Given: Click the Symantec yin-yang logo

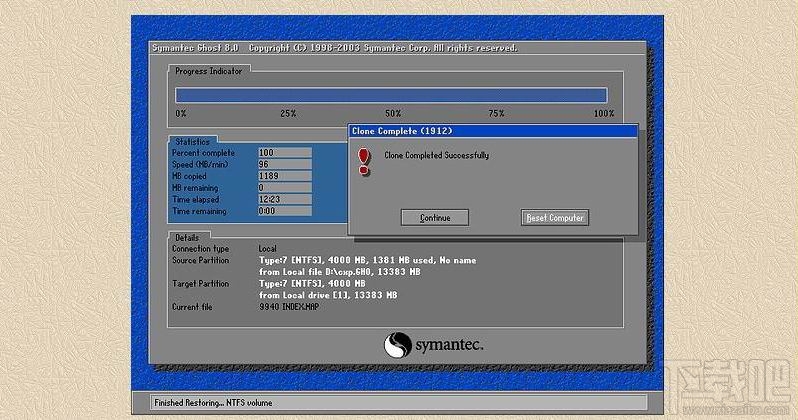Looking at the screenshot, I should [397, 346].
